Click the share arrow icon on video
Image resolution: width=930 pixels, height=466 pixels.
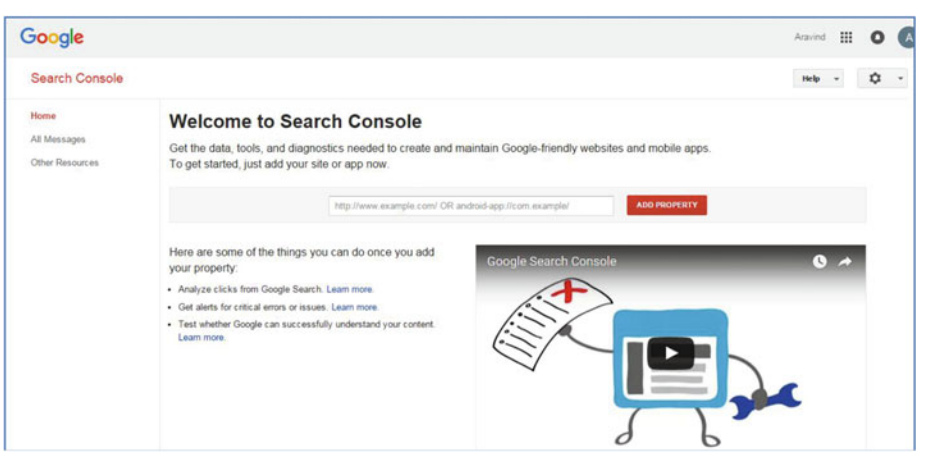[x=845, y=261]
